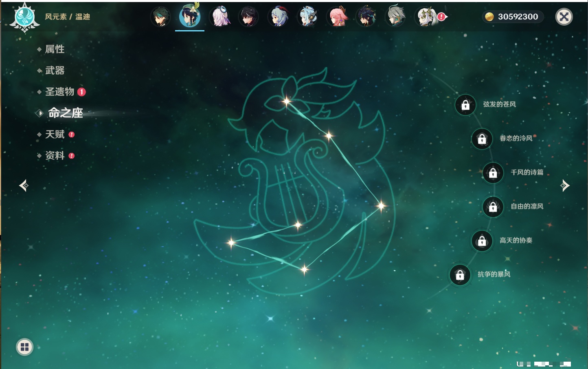Click the lock icon beside 抗争的暴风
Image resolution: width=588 pixels, height=369 pixels.
tap(460, 275)
